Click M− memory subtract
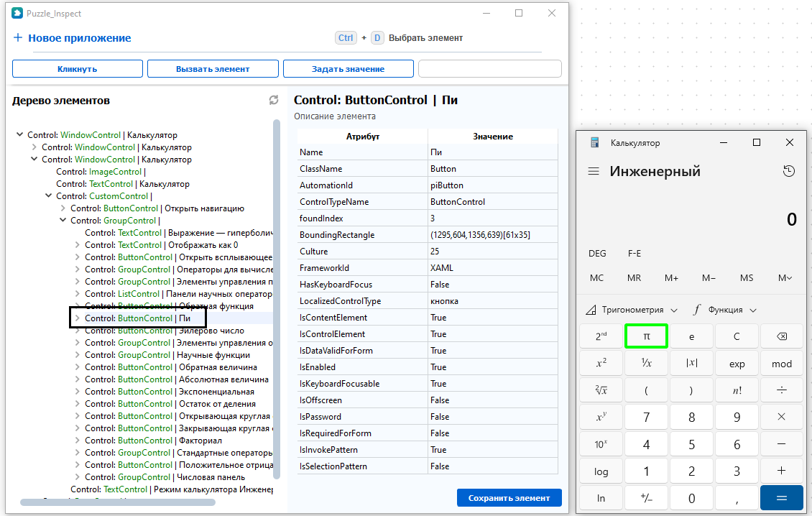Viewport: 812px width, 516px height. pos(709,278)
